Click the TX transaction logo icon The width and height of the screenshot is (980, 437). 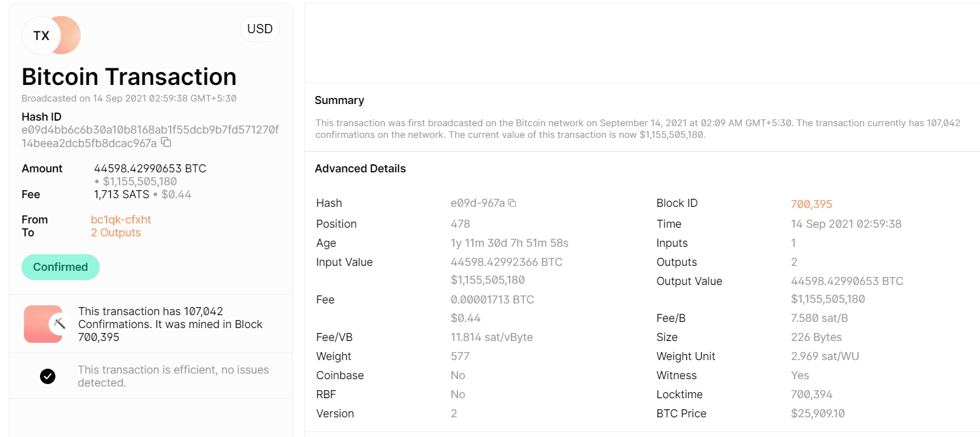pyautogui.click(x=41, y=36)
